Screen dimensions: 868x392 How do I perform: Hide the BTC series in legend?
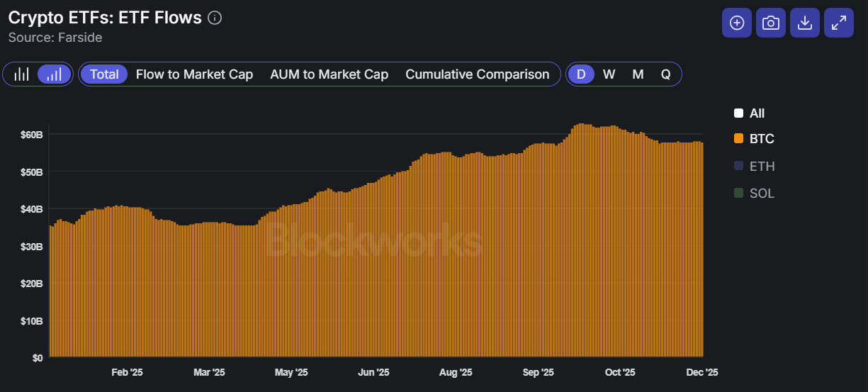(x=762, y=139)
